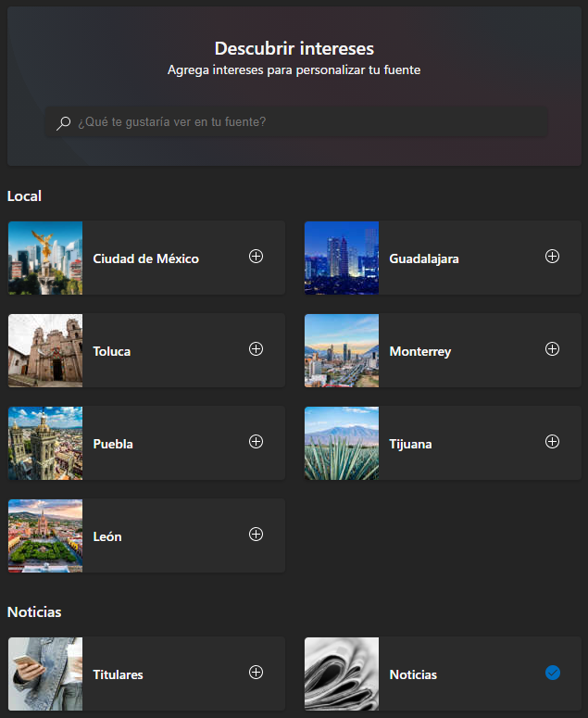The height and width of the screenshot is (718, 588).
Task: Add Ciudad de México interest plus icon
Action: pos(256,257)
